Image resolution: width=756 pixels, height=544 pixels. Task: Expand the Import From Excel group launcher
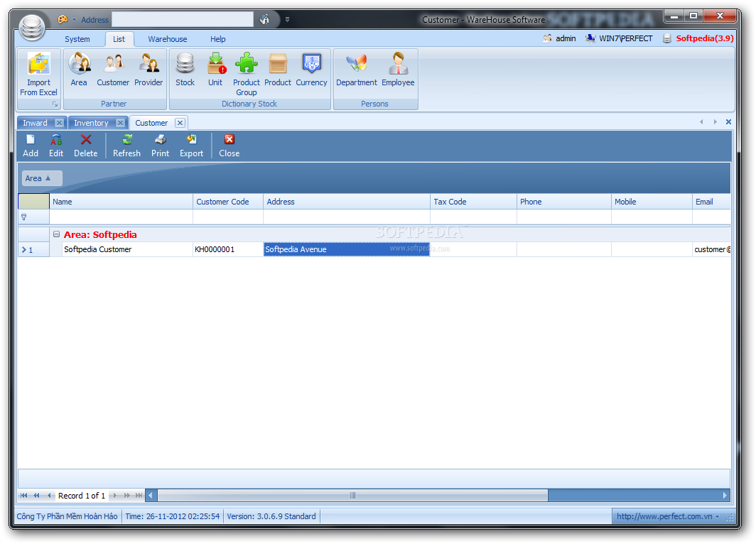pos(55,104)
